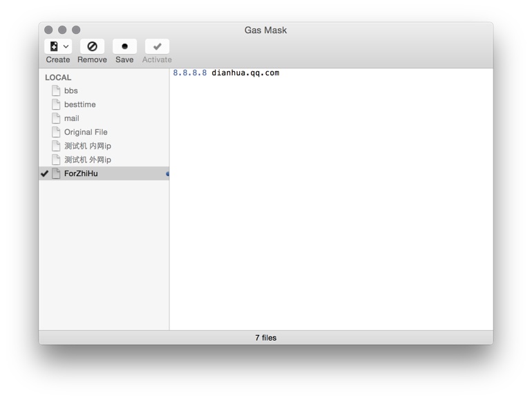Select the Original File entry
The image size is (532, 400).
(104, 132)
